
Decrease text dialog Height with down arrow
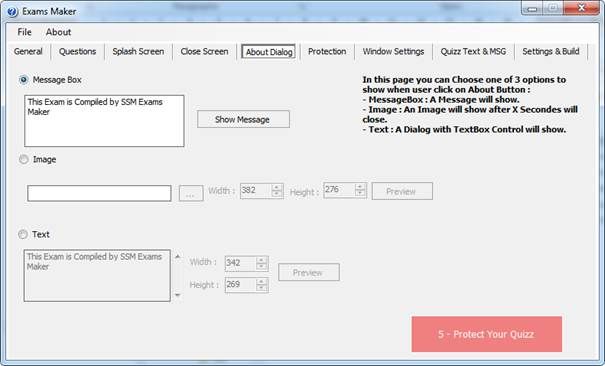click(262, 288)
